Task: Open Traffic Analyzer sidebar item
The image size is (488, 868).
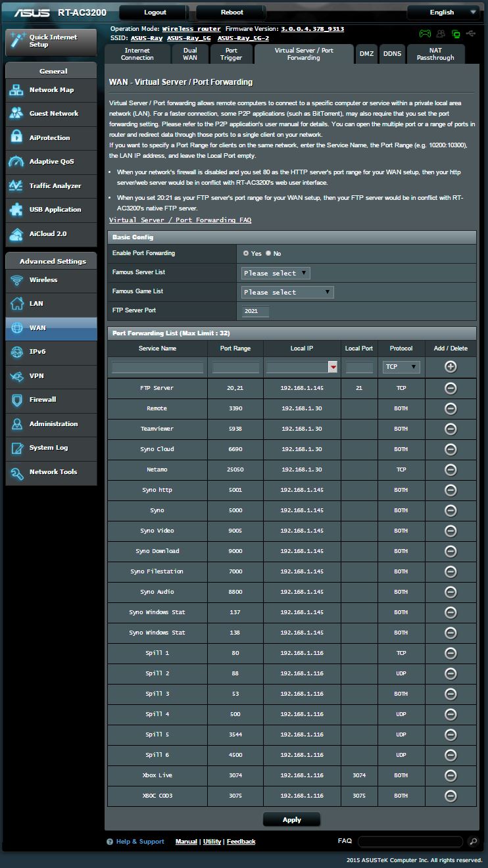Action: click(51, 186)
